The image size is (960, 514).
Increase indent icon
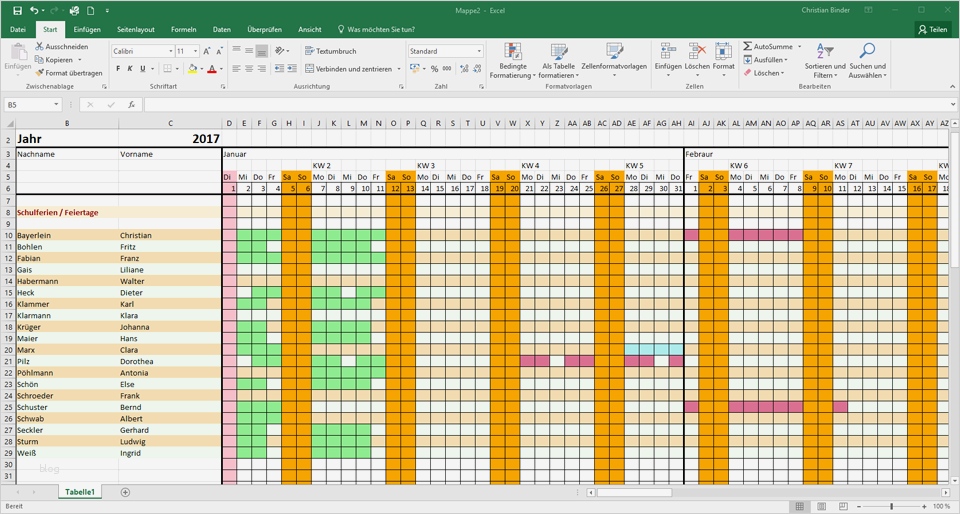pyautogui.click(x=291, y=69)
